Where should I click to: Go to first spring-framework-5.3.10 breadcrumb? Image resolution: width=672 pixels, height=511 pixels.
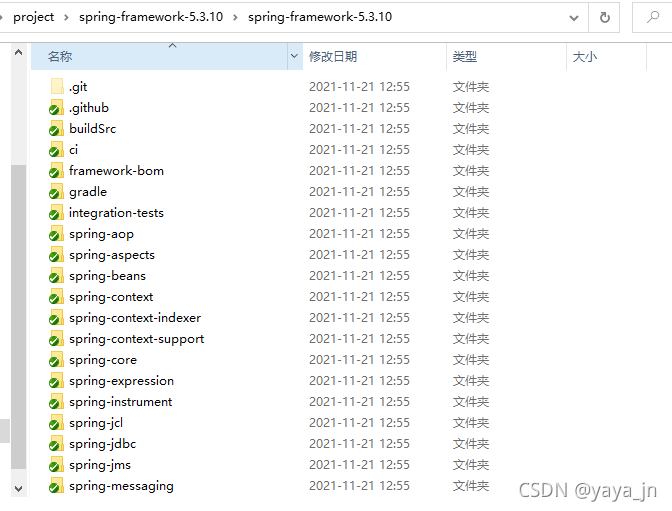tap(151, 17)
